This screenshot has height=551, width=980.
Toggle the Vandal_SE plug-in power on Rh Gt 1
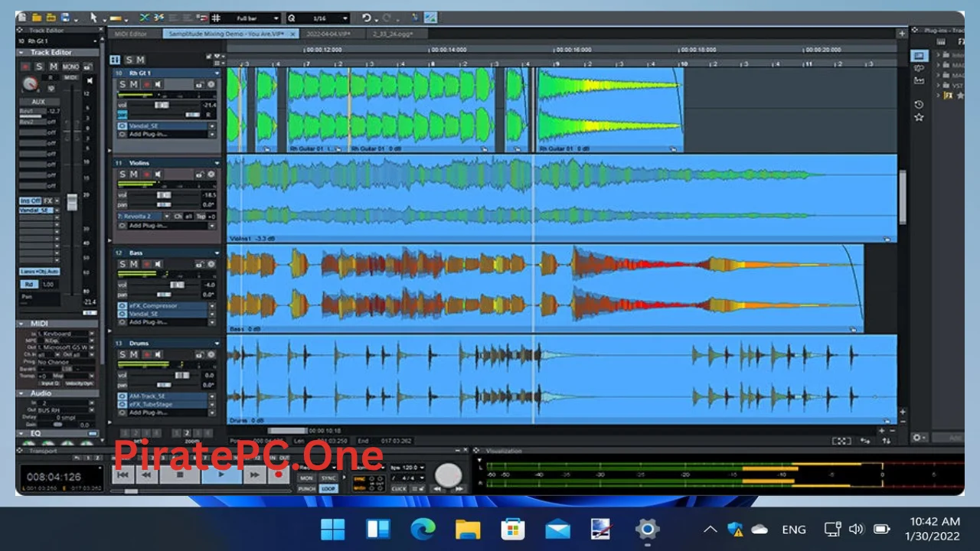122,126
